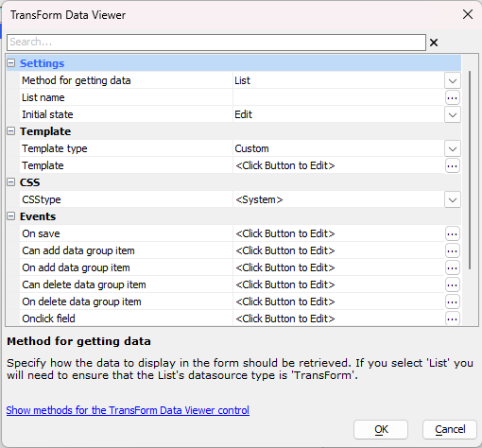Click <Click Button to Edit> value in On save row
Image resolution: width=482 pixels, height=448 pixels.
point(285,233)
